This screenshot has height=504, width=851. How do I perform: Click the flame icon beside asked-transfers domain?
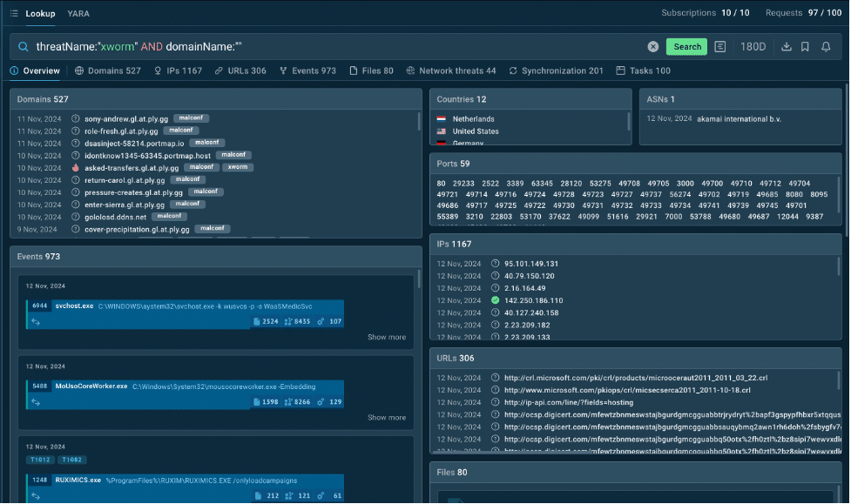point(76,168)
